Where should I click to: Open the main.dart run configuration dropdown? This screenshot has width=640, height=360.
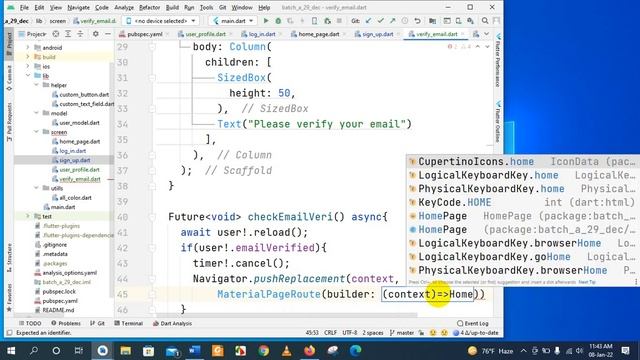coord(234,20)
